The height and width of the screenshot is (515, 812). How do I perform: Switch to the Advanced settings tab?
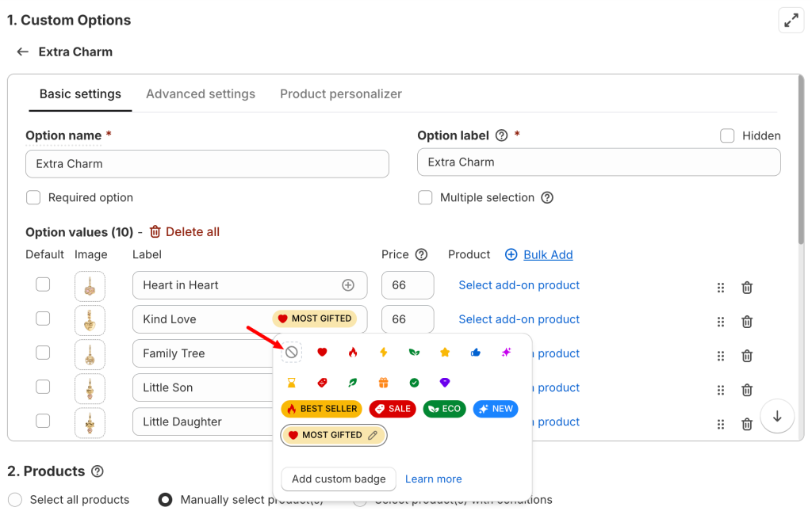coord(201,93)
